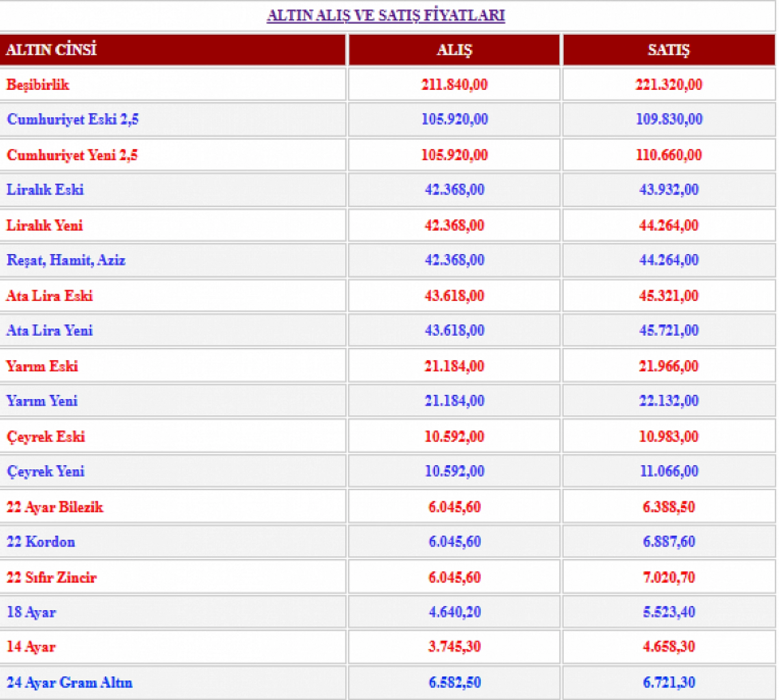779x700 pixels.
Task: Click the Yarım Eski gold label
Action: [42, 366]
